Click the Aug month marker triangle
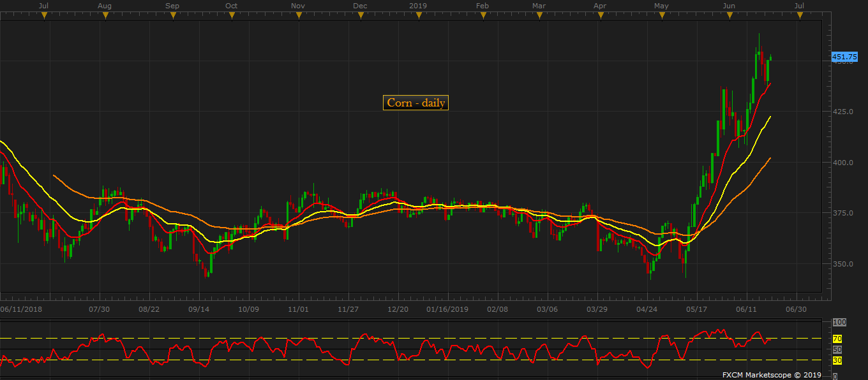This screenshot has height=380, width=868. [x=105, y=16]
